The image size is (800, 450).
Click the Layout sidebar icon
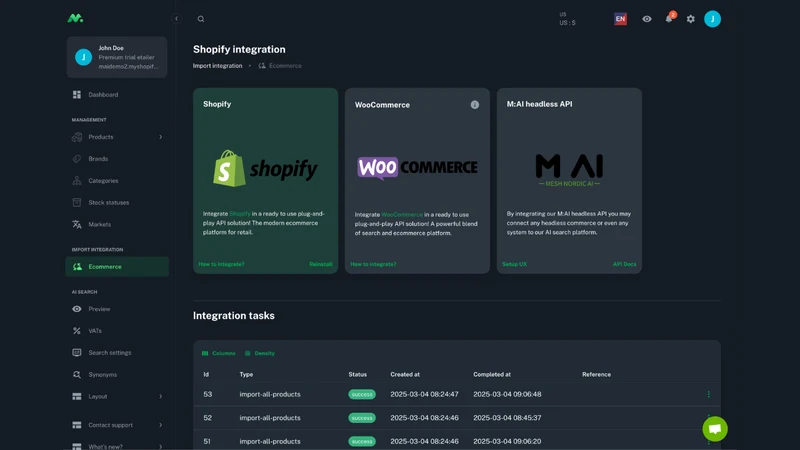[x=77, y=396]
